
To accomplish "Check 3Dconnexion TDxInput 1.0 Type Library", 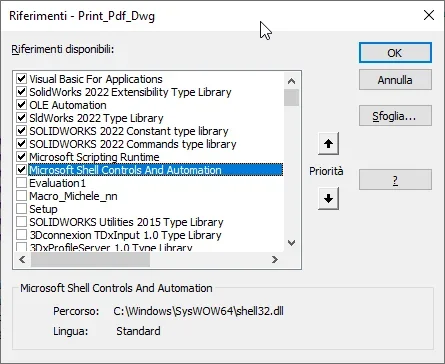I will [21, 235].
